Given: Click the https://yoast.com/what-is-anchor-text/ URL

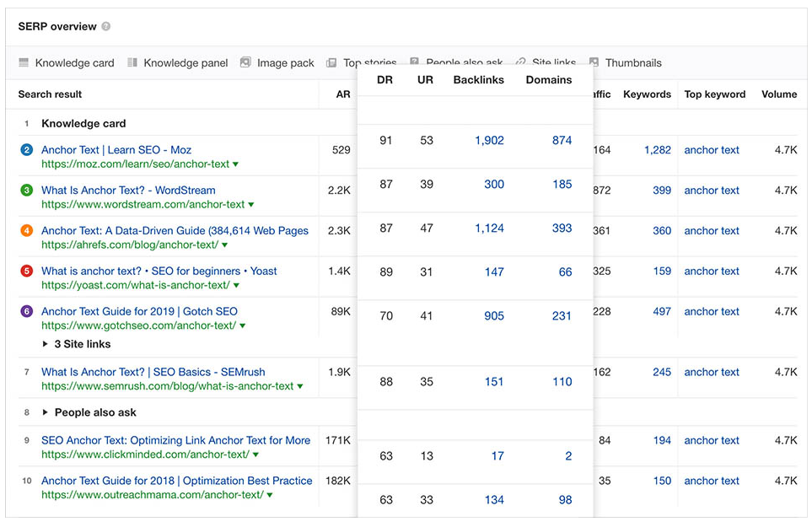Looking at the screenshot, I should click(136, 285).
